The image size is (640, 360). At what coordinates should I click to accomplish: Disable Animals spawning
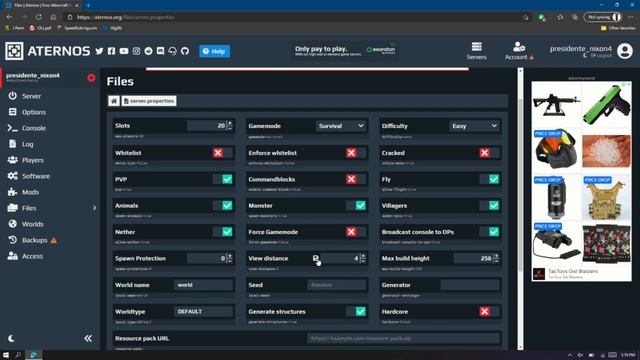(x=222, y=205)
